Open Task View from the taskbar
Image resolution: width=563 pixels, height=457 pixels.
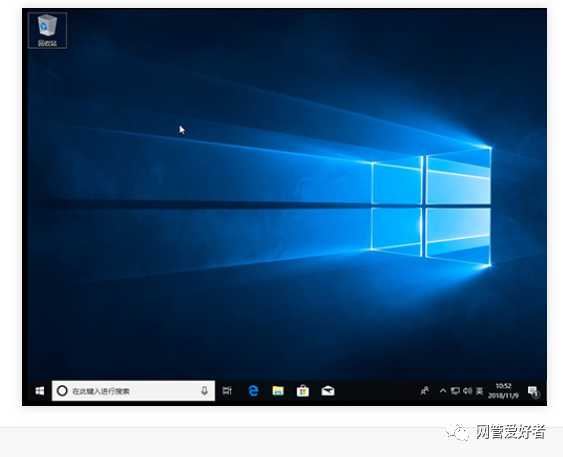point(227,391)
